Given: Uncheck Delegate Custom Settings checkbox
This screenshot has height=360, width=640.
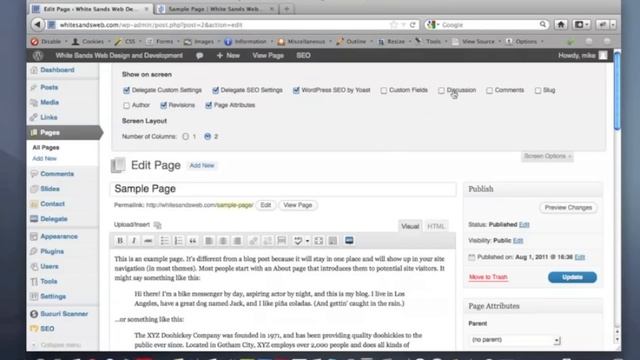Looking at the screenshot, I should pos(127,90).
